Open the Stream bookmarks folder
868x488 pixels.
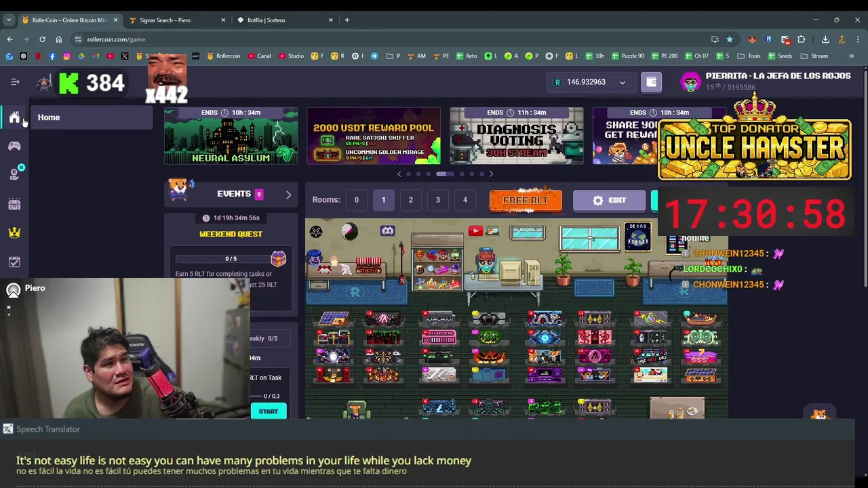(814, 56)
